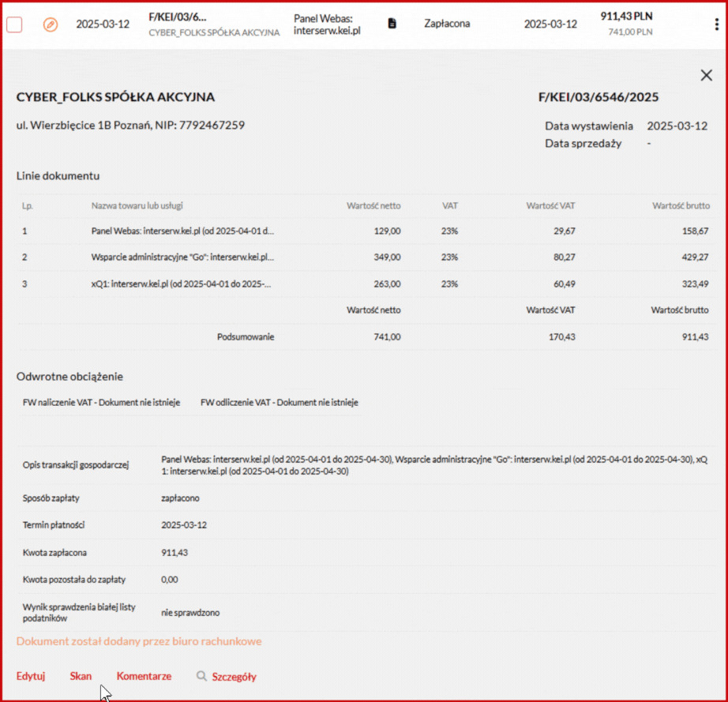Click the orange edit pencil icon
728x702 pixels.
tap(51, 24)
